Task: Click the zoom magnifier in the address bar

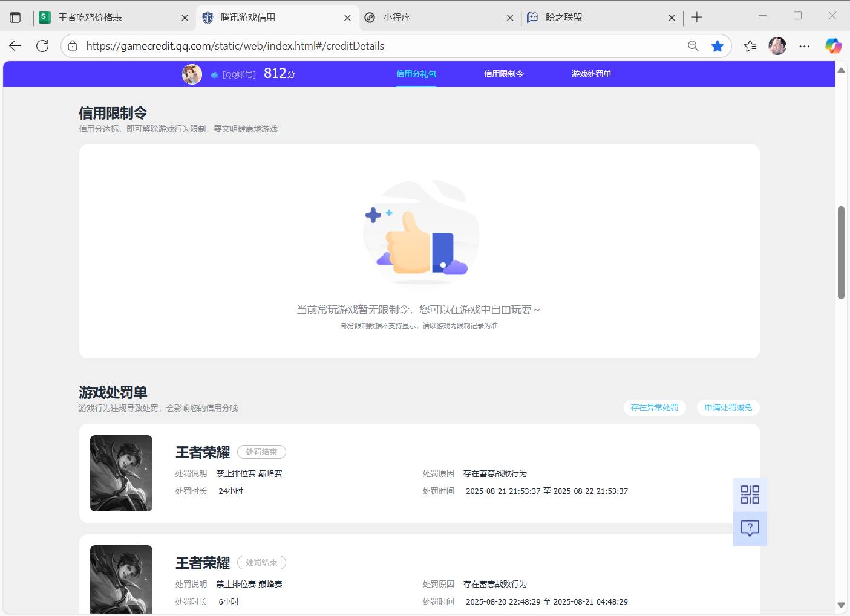Action: [693, 45]
